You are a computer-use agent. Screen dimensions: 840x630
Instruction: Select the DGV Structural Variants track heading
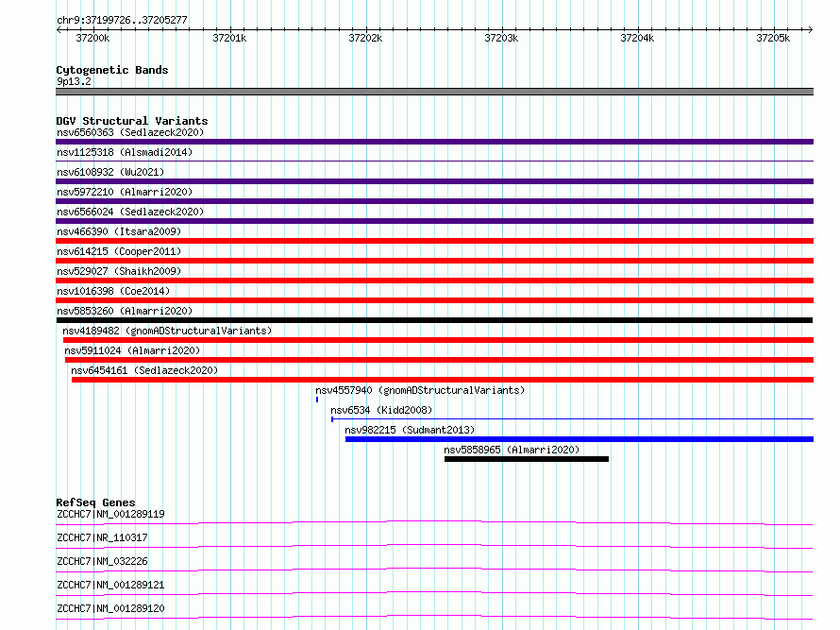[132, 121]
